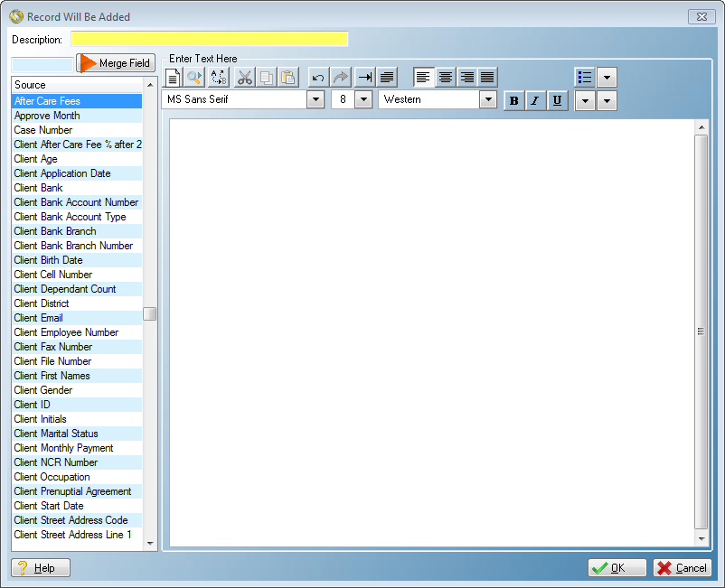Toggle italic formatting

[535, 101]
